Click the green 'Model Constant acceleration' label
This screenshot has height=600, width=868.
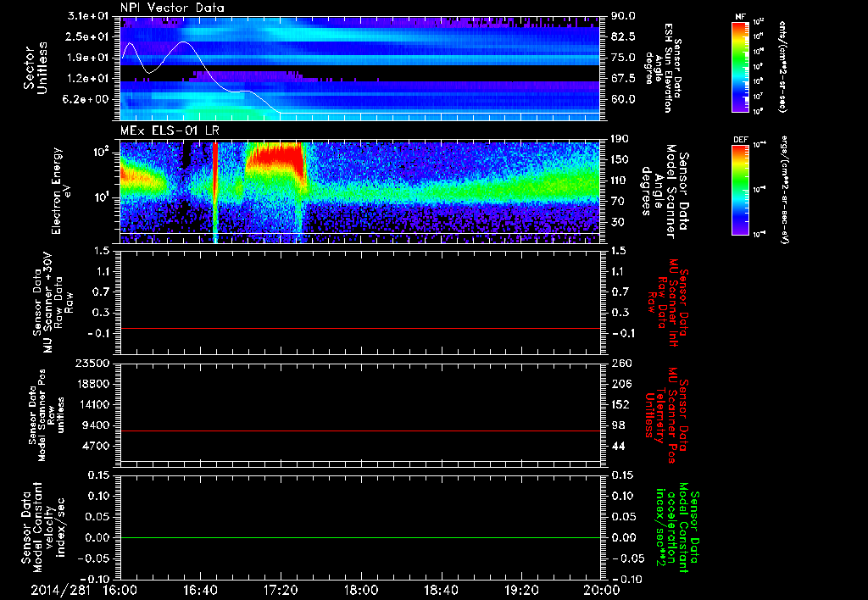tap(677, 528)
